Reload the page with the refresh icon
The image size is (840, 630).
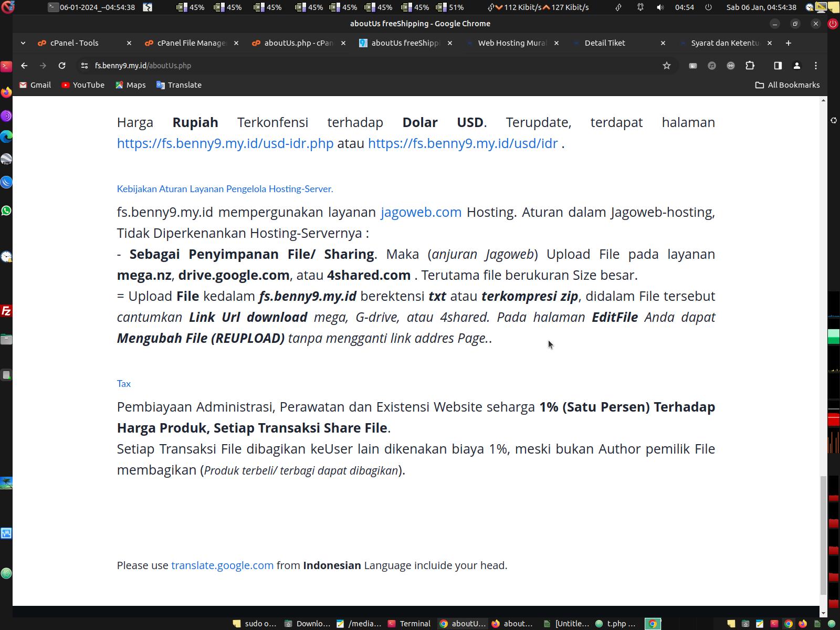point(62,66)
